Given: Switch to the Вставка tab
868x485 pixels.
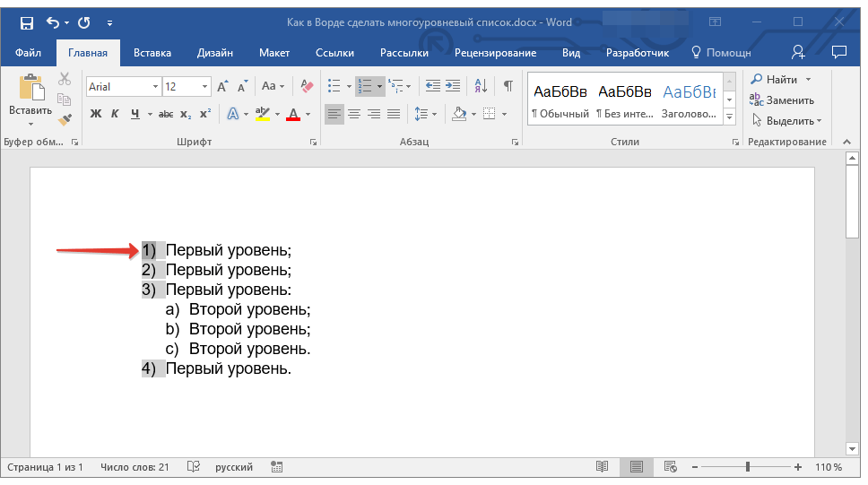Looking at the screenshot, I should tap(152, 53).
